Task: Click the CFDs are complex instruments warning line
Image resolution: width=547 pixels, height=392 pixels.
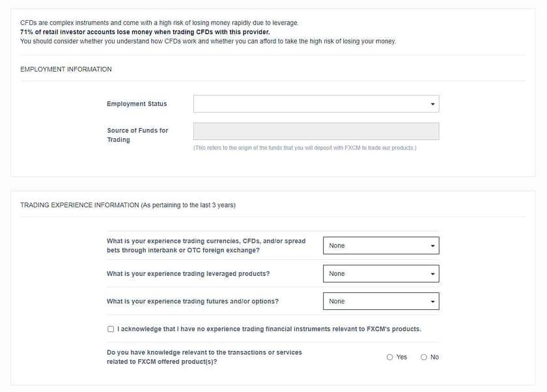Action: (159, 23)
